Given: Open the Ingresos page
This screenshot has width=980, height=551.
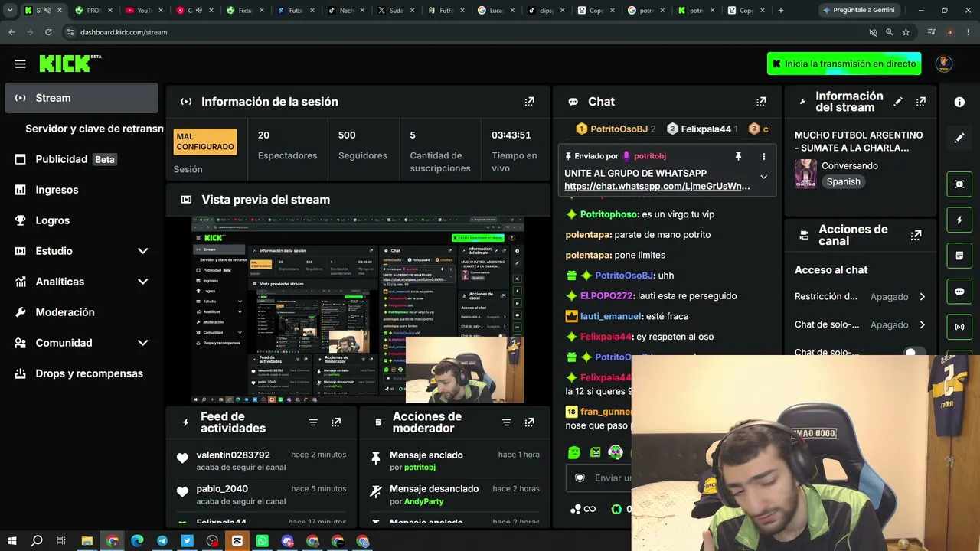Looking at the screenshot, I should pos(81,190).
